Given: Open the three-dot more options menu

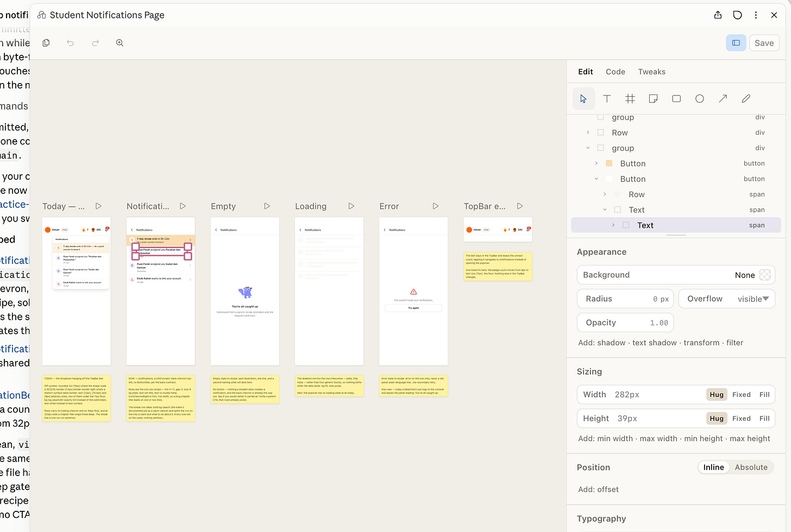Looking at the screenshot, I should pos(756,15).
